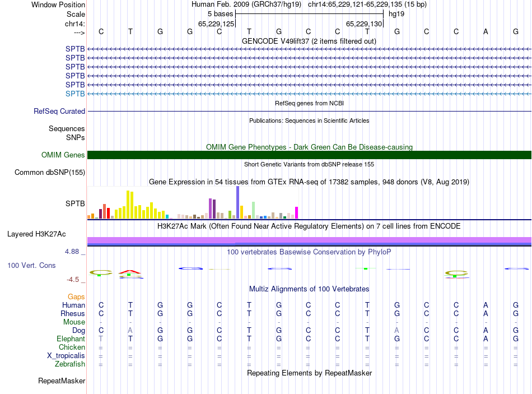This screenshot has height=394, width=532.
Task: Select the Elephant species label
Action: (x=71, y=339)
